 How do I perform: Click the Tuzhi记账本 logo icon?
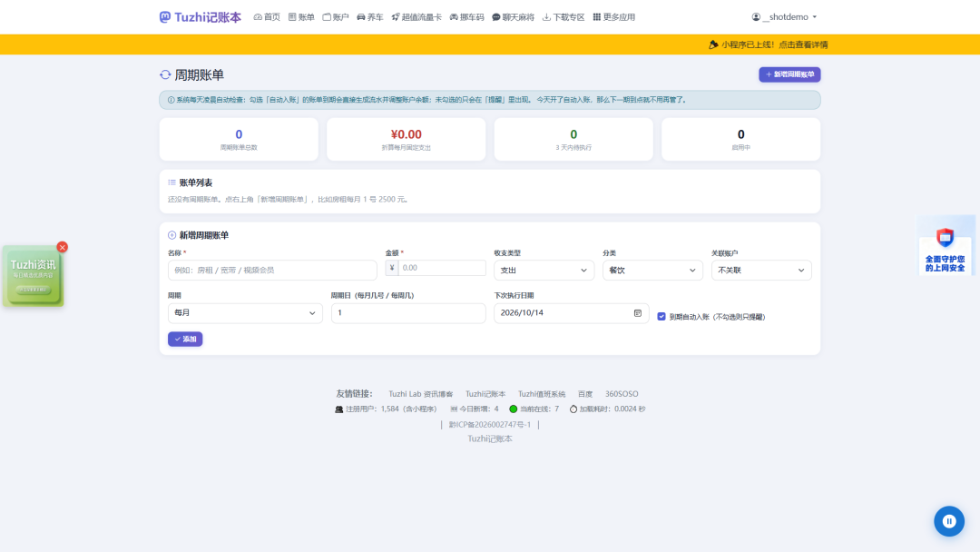[165, 17]
